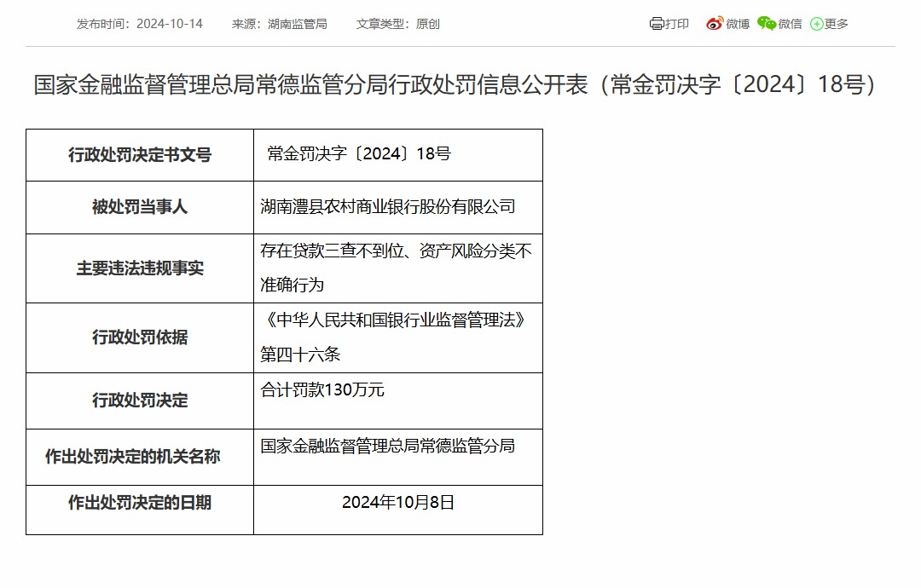Share via the green WeChat icon
The width and height of the screenshot is (921, 588).
click(x=767, y=24)
